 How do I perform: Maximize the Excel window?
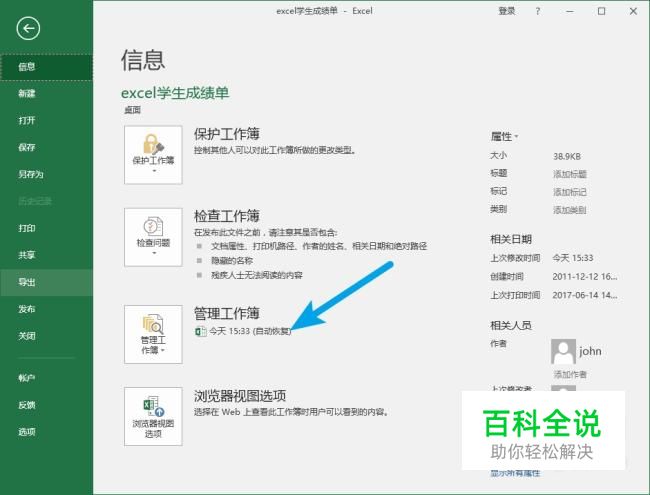click(601, 11)
